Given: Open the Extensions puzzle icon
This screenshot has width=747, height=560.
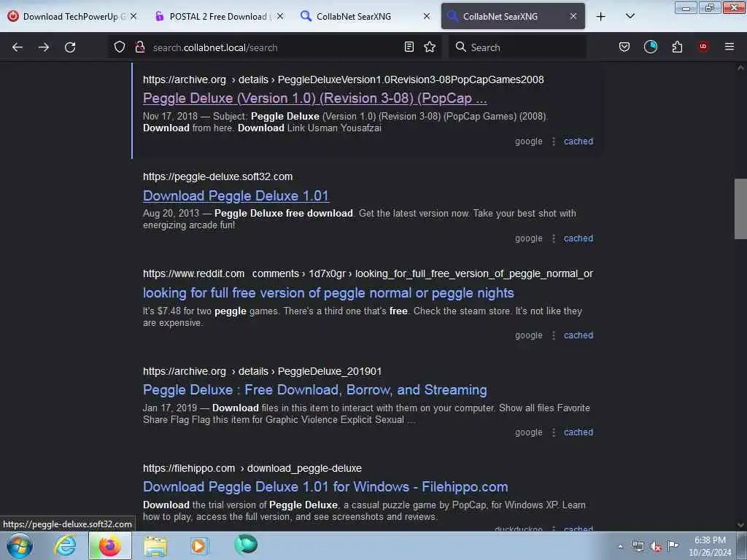Looking at the screenshot, I should click(677, 47).
